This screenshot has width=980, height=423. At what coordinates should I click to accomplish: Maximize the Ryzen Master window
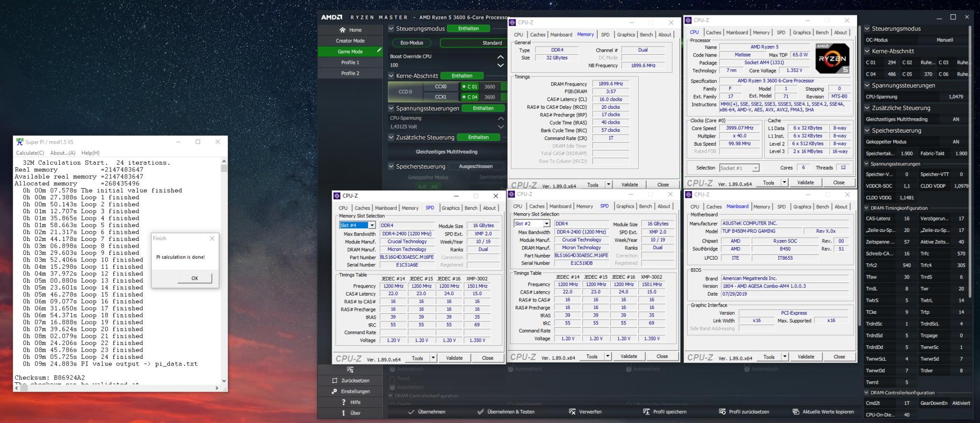pyautogui.click(x=953, y=17)
